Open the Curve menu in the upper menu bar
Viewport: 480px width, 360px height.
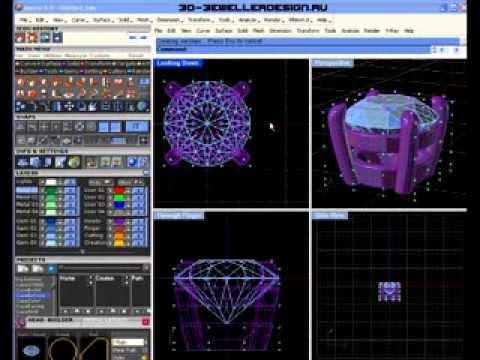(79, 20)
